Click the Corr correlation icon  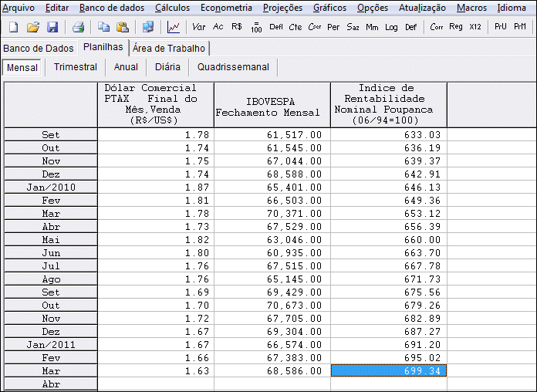pos(437,27)
